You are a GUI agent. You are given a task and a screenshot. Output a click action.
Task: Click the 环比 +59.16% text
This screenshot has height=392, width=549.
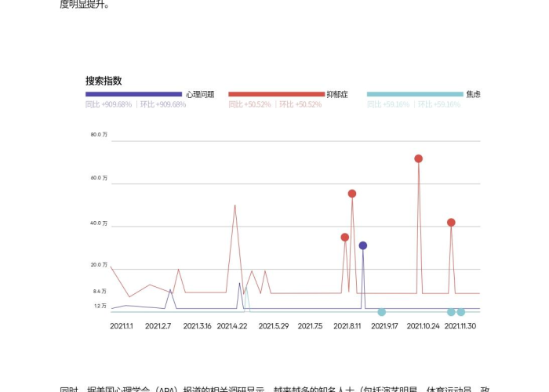(x=439, y=104)
